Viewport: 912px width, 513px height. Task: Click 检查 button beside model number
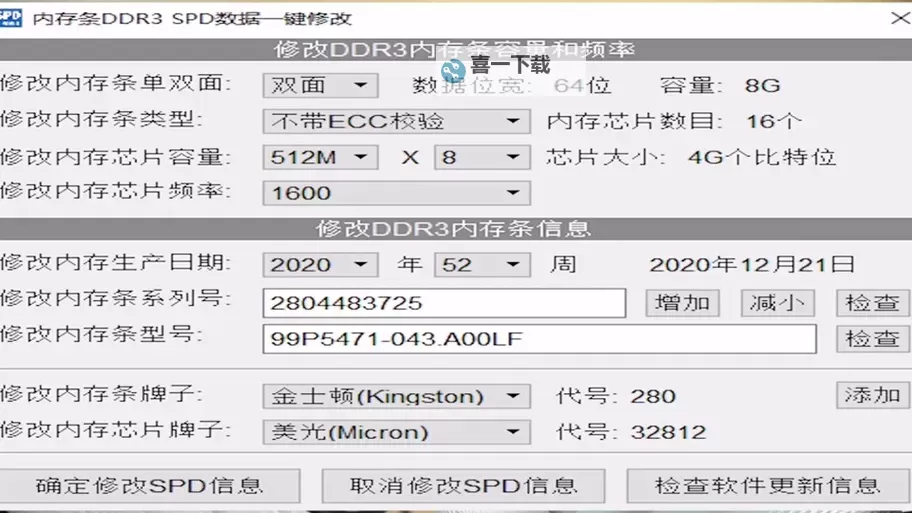point(872,339)
